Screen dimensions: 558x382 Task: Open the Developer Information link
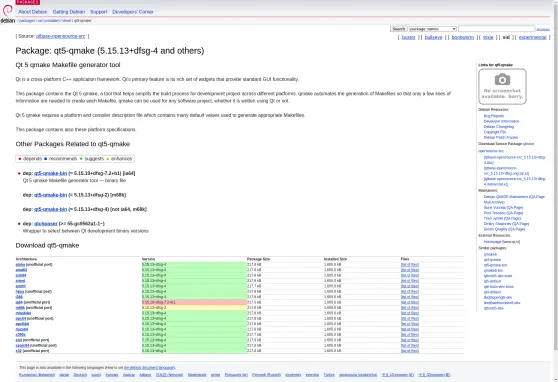coord(501,121)
